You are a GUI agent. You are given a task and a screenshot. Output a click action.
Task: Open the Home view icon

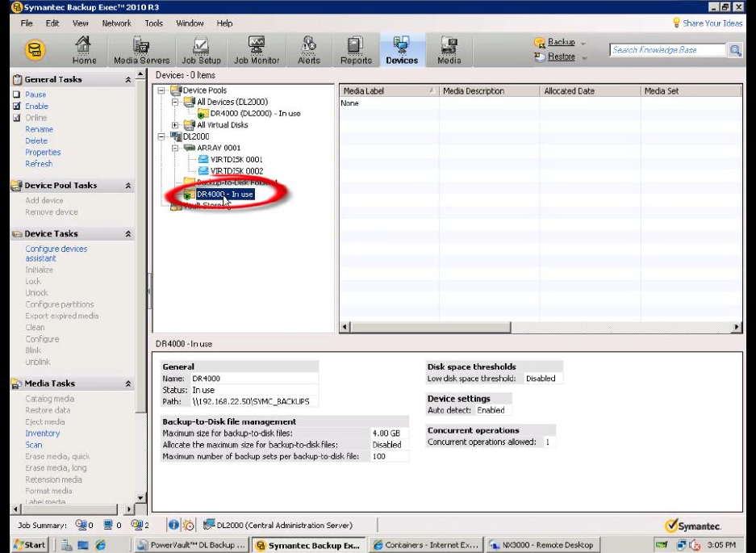84,50
